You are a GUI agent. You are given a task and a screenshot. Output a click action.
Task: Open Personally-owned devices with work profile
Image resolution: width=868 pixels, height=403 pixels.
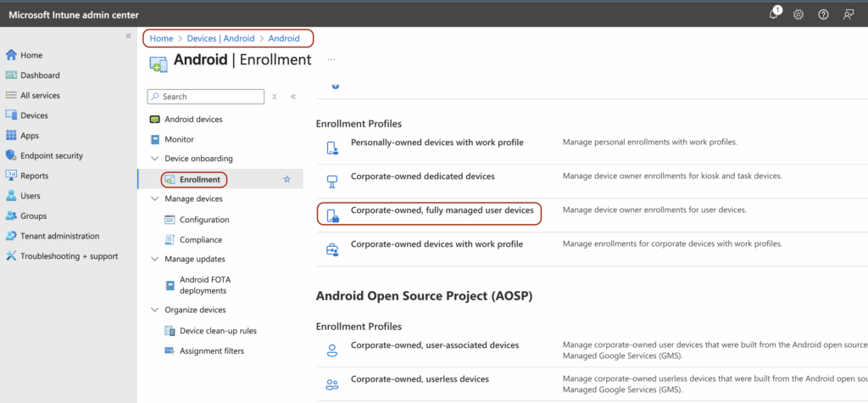[x=437, y=143]
